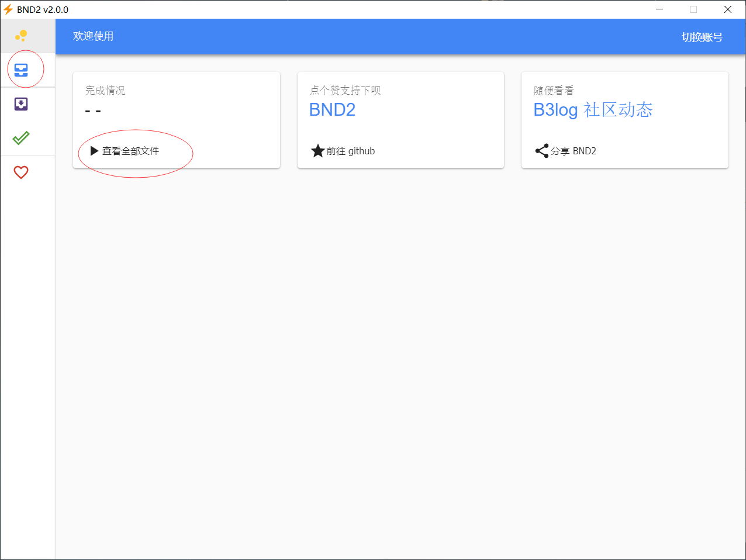This screenshot has height=560, width=746.
Task: Click the 完成情况 card heading
Action: (105, 91)
